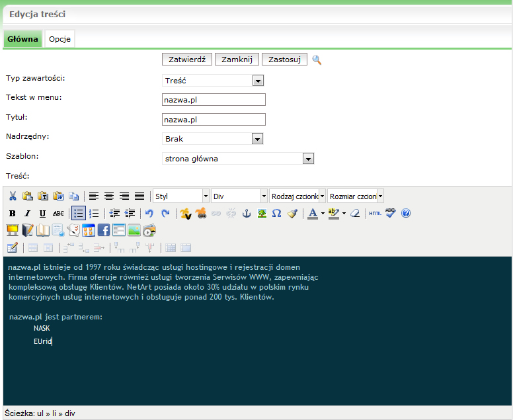This screenshot has width=513, height=420.
Task: Open the Div format dropdown
Action: click(239, 196)
